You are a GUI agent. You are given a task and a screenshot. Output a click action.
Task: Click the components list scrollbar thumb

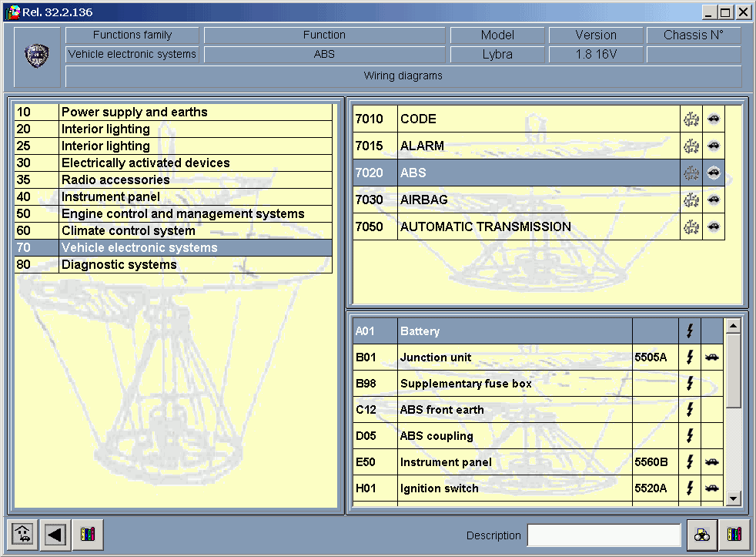tap(734, 371)
